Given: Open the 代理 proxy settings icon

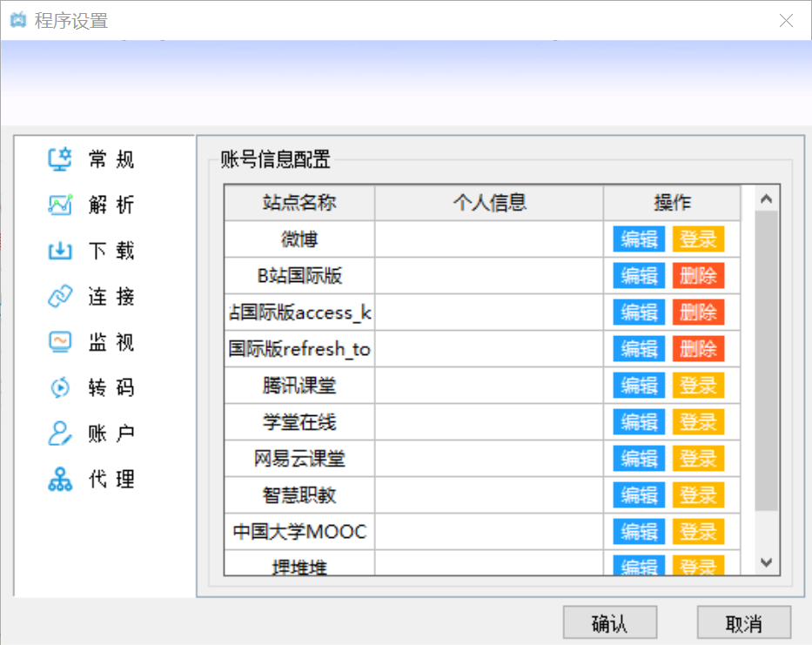Looking at the screenshot, I should [x=60, y=479].
